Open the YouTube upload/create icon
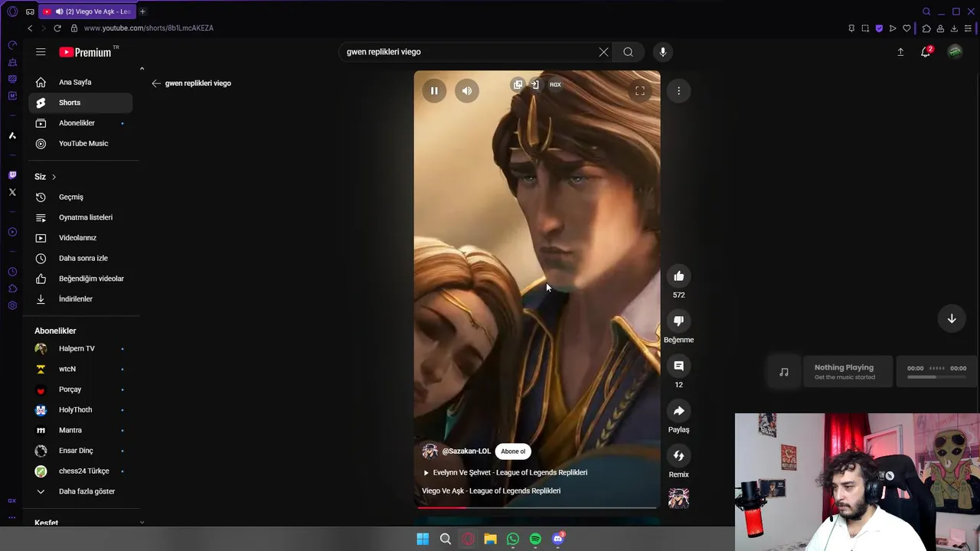 coord(900,52)
